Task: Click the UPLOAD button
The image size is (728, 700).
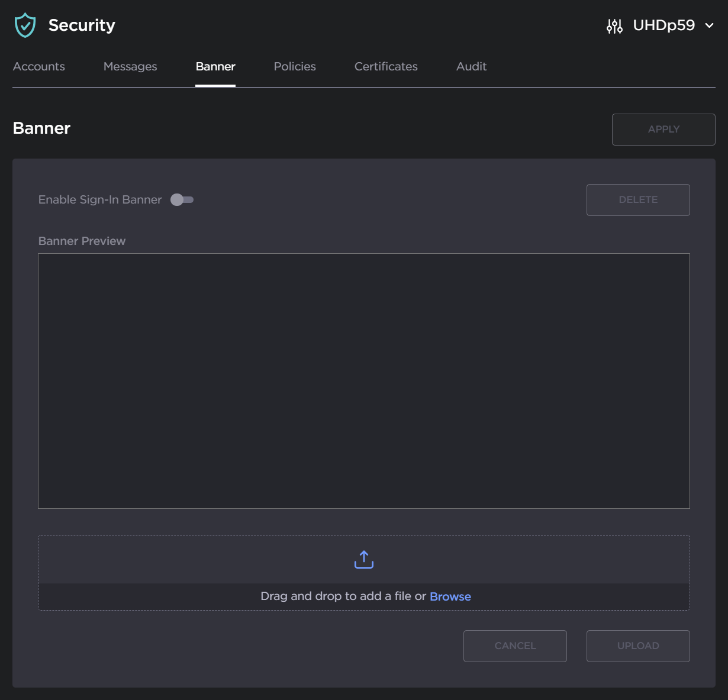Action: tap(637, 646)
